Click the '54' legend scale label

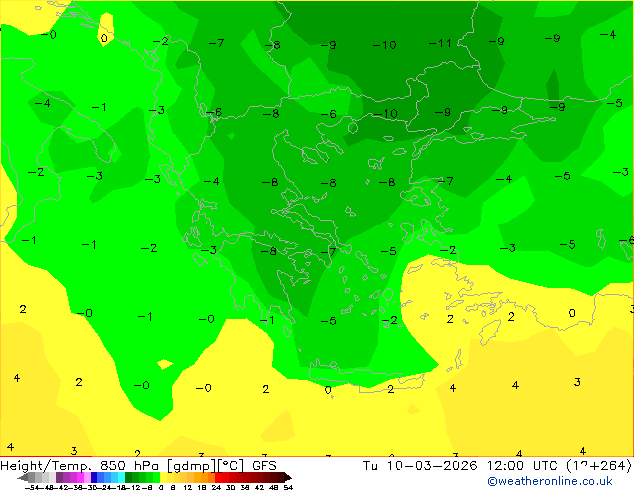click(288, 487)
